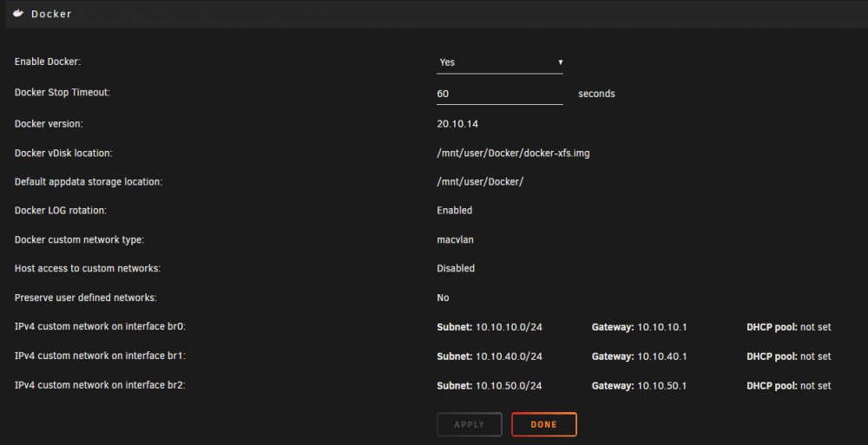This screenshot has width=868, height=445.
Task: Click the Host access Disabled value
Action: 456,268
